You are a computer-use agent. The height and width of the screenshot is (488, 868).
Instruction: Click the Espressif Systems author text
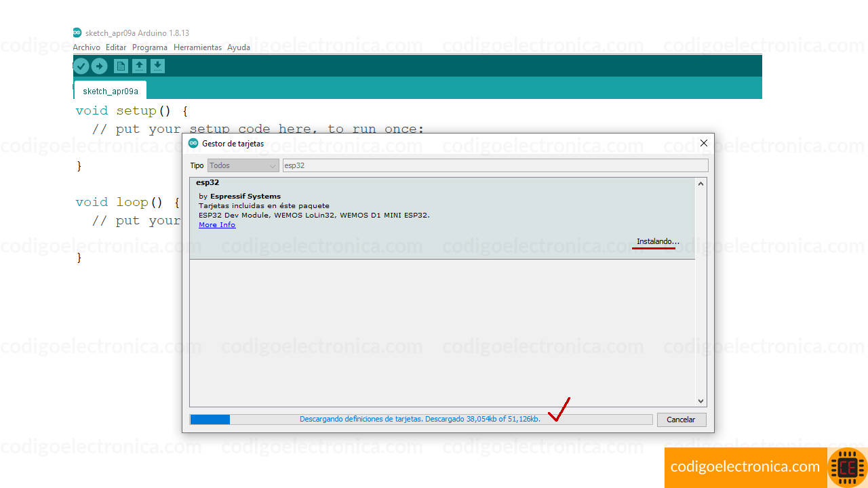[245, 196]
